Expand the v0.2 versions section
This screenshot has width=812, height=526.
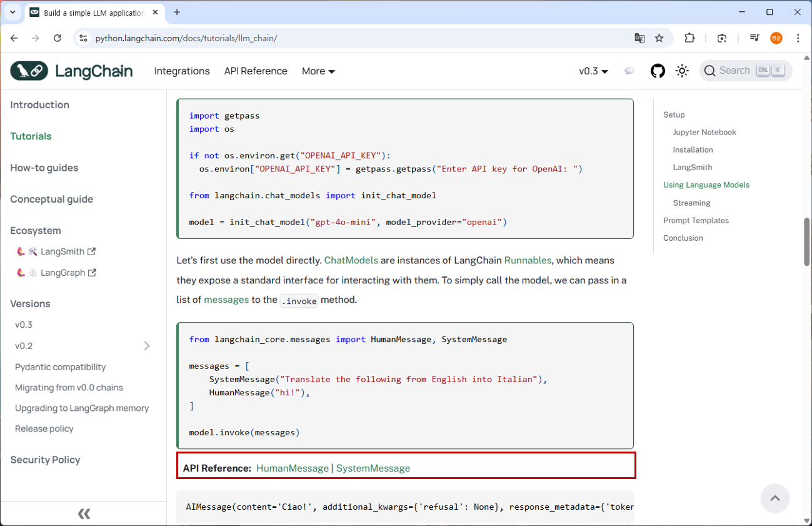(147, 346)
